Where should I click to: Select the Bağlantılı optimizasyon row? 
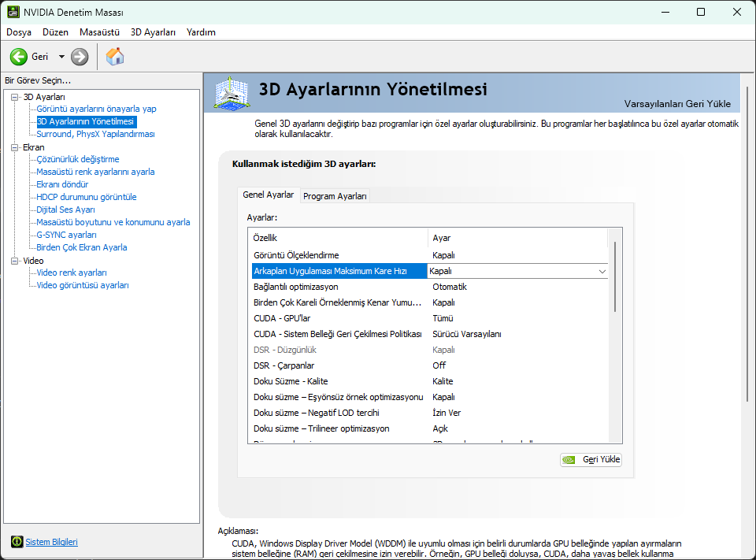tap(430, 287)
